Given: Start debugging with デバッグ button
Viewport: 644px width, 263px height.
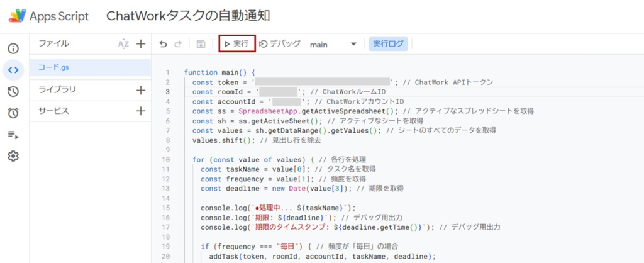Looking at the screenshot, I should [x=280, y=44].
